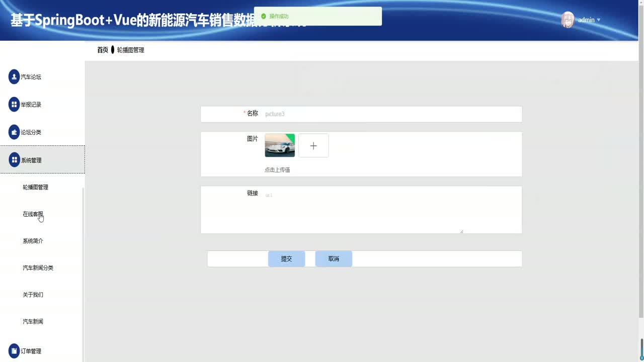Viewport: 644px width, 362px height.
Task: Click the 点击上传值 hint text
Action: (x=277, y=170)
